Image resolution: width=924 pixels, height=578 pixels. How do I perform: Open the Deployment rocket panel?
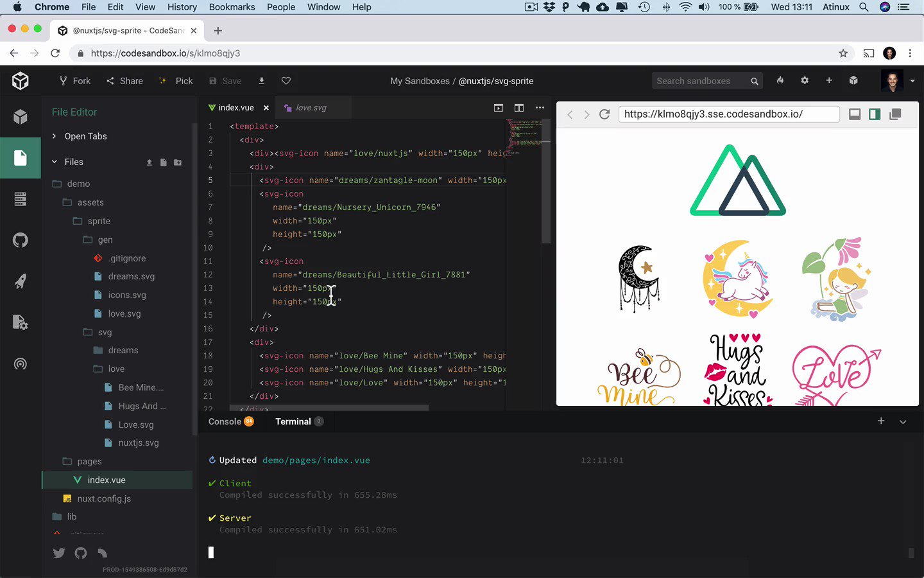click(x=20, y=281)
